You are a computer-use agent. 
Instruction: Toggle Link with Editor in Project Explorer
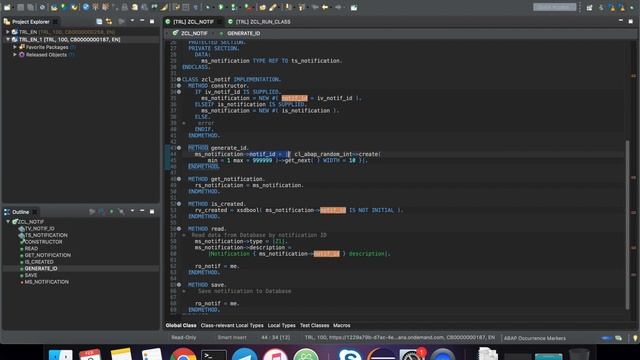pos(109,21)
